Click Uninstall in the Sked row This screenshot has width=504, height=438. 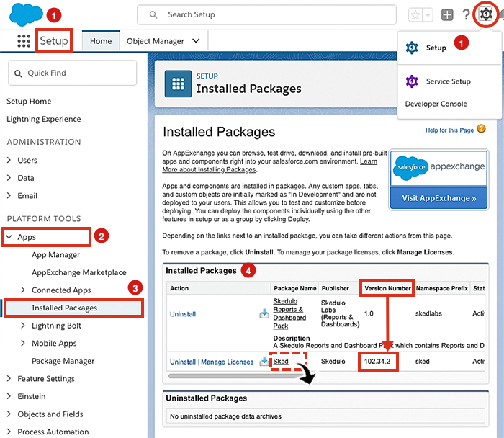tap(183, 362)
